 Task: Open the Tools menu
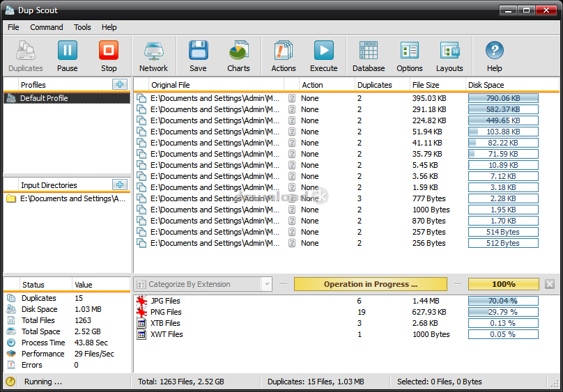82,27
